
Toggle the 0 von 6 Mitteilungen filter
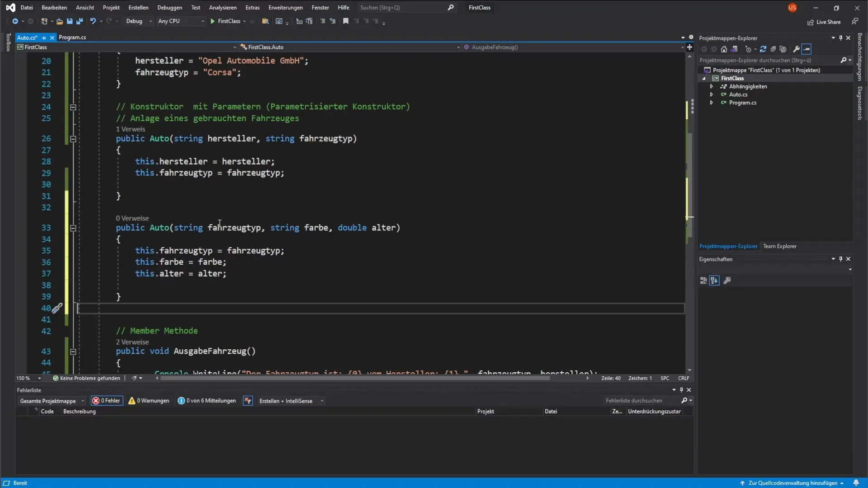pos(207,401)
